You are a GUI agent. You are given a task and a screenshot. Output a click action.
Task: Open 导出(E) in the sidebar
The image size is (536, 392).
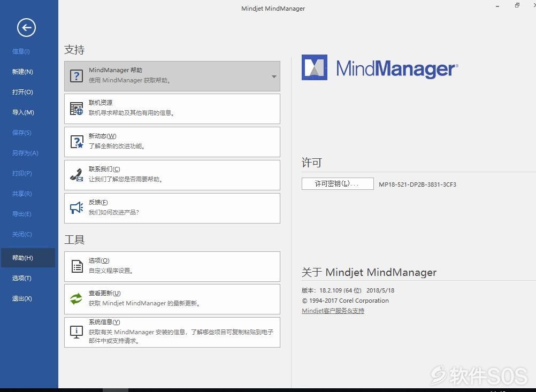point(21,214)
